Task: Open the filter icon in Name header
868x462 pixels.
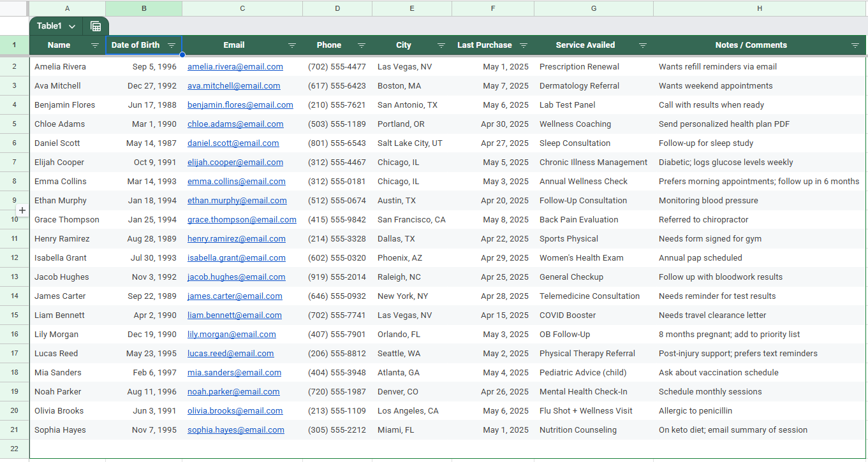Action: coord(95,45)
